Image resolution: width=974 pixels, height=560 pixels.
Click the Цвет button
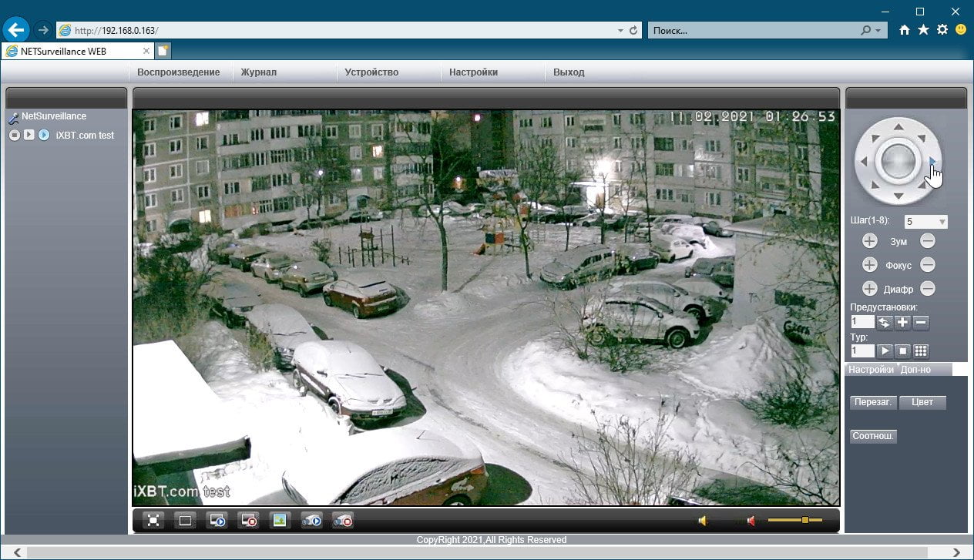coord(922,402)
